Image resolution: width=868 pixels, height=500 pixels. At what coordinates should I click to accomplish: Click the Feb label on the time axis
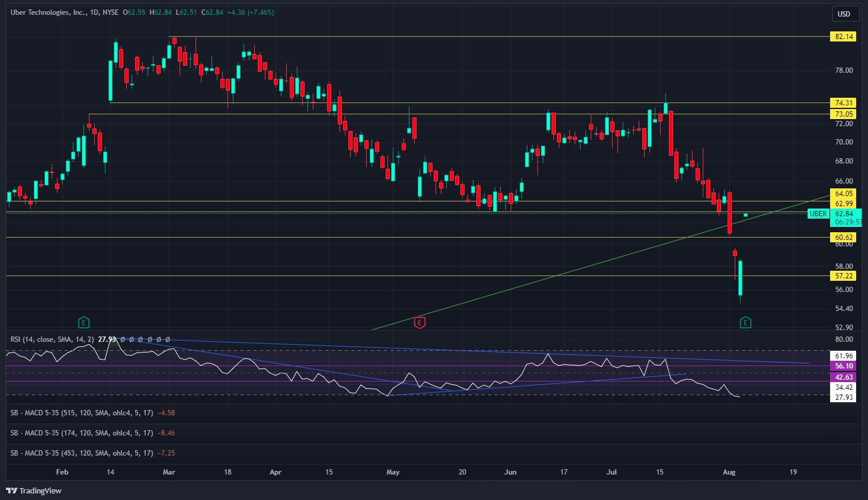[x=62, y=472]
